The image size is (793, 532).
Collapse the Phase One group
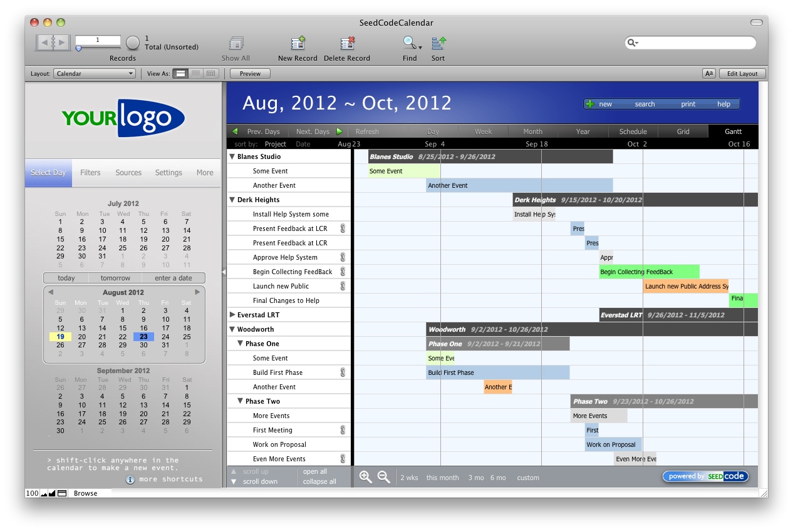(241, 344)
